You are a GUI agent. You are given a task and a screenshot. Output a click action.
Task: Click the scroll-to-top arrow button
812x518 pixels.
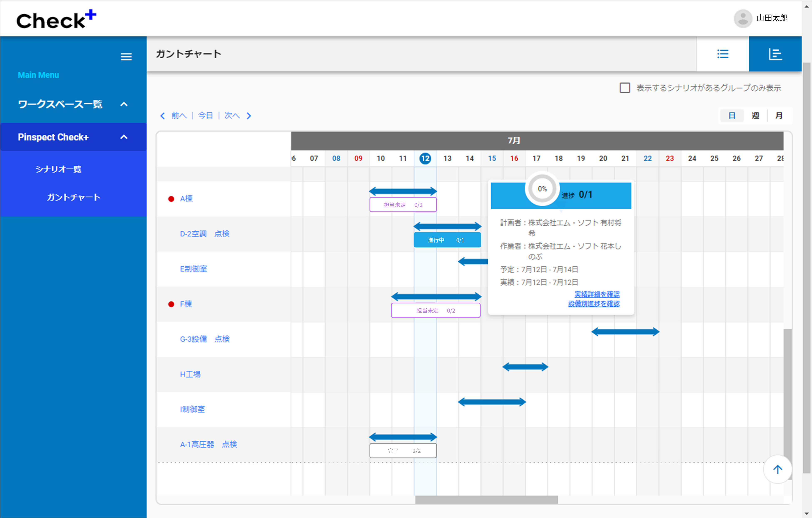(x=777, y=469)
